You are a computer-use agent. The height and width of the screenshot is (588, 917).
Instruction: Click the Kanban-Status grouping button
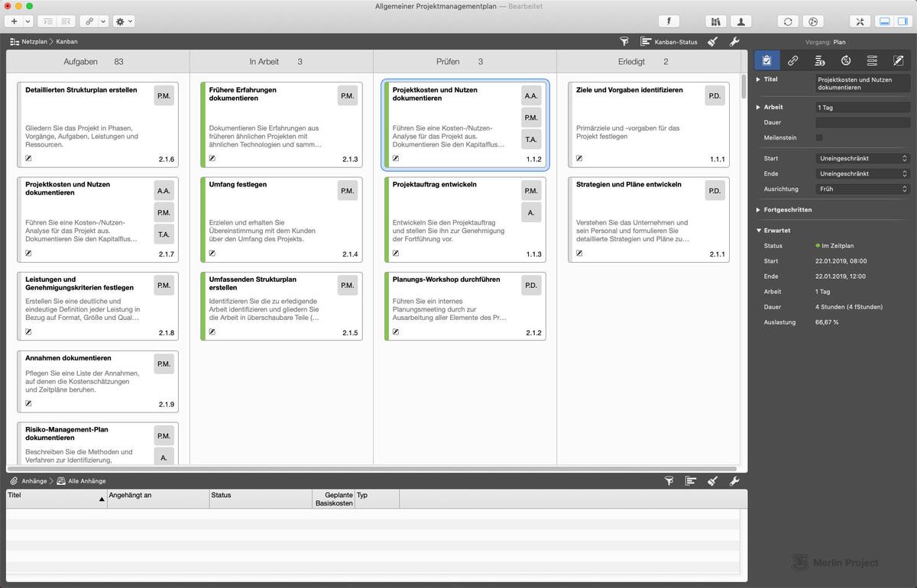coord(669,42)
